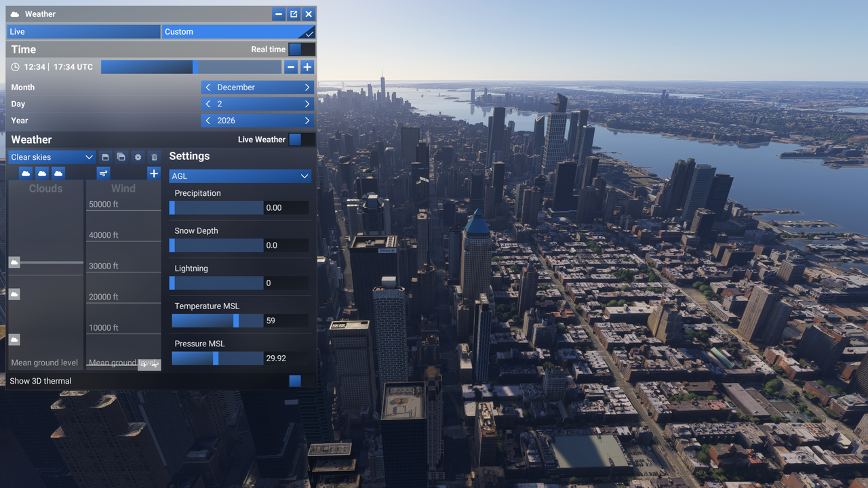
Task: Open the AGL altitude reference dropdown
Action: (240, 176)
